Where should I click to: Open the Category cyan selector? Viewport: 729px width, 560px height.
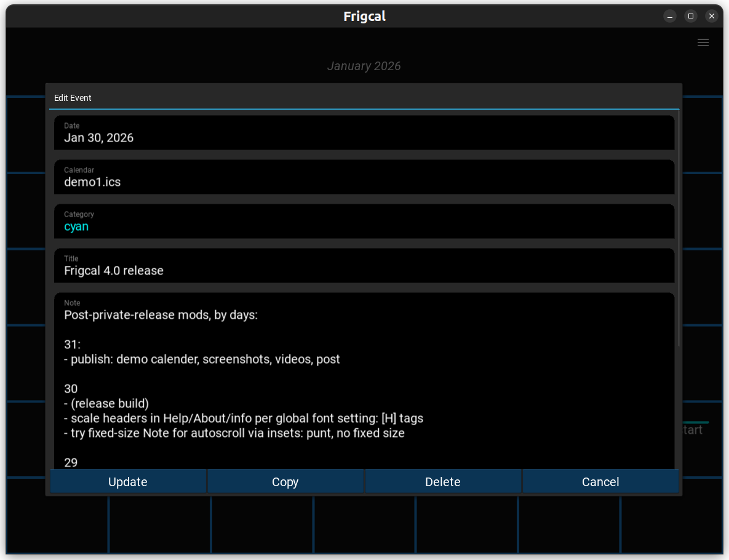(364, 222)
